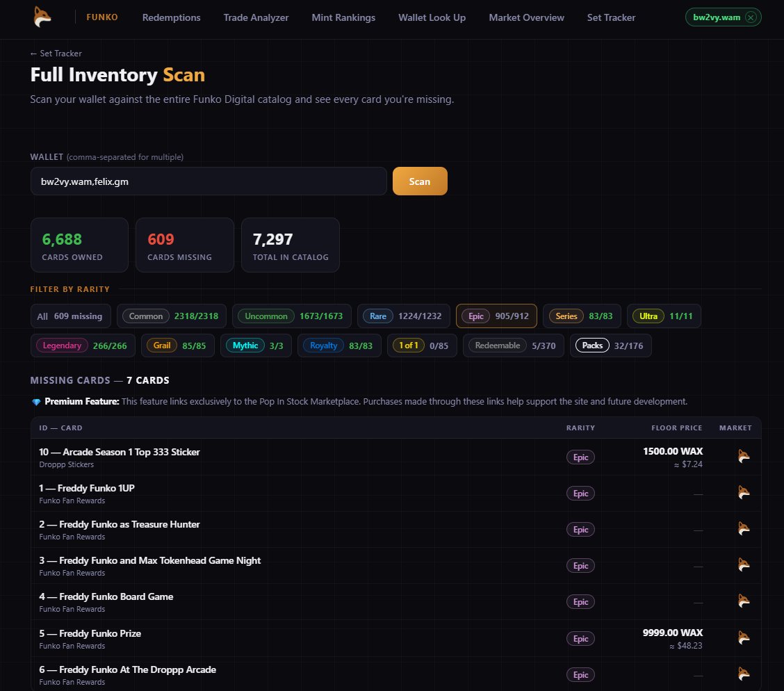The image size is (784, 691).
Task: Filter by Royalty rarity 83/83
Action: pos(339,345)
